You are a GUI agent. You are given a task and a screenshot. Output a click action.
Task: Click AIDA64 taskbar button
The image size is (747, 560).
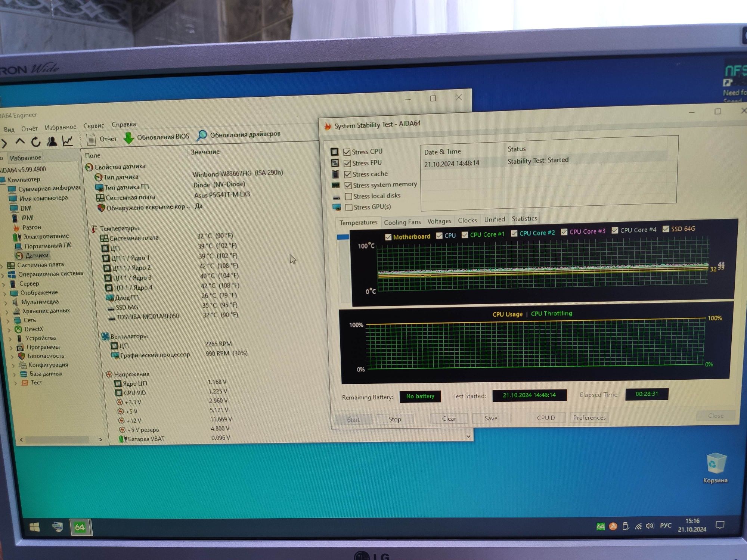pyautogui.click(x=80, y=527)
